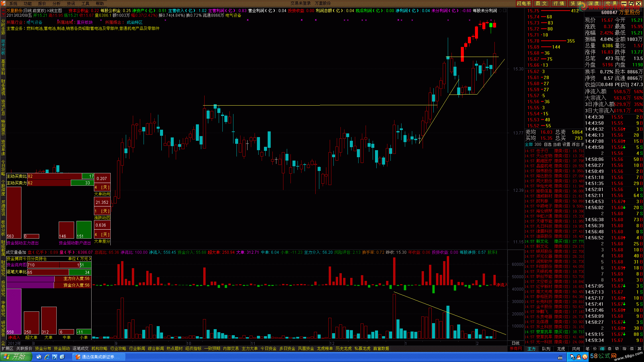
Task: Click the 电气设备 industry link
Action: click(x=34, y=22)
